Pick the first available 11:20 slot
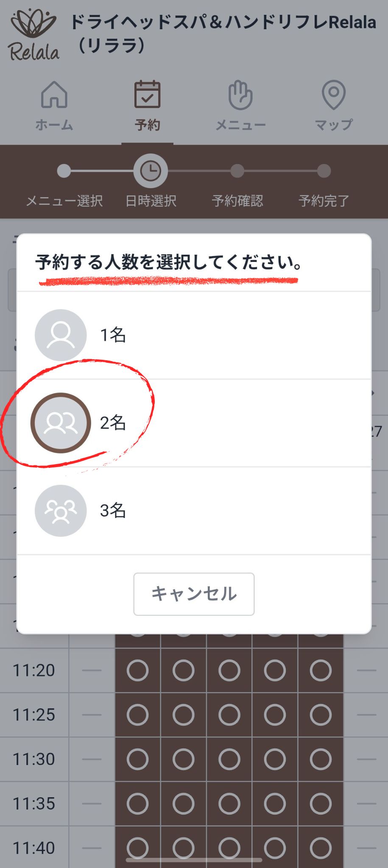This screenshot has width=388, height=868. coord(138,670)
